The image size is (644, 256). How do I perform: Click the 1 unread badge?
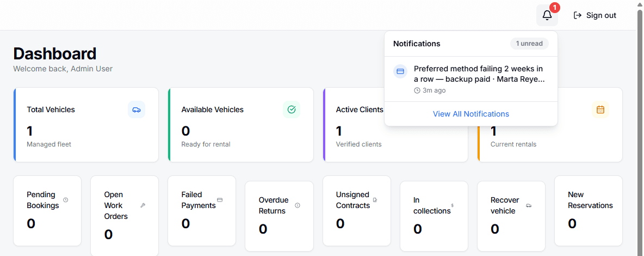pyautogui.click(x=529, y=44)
